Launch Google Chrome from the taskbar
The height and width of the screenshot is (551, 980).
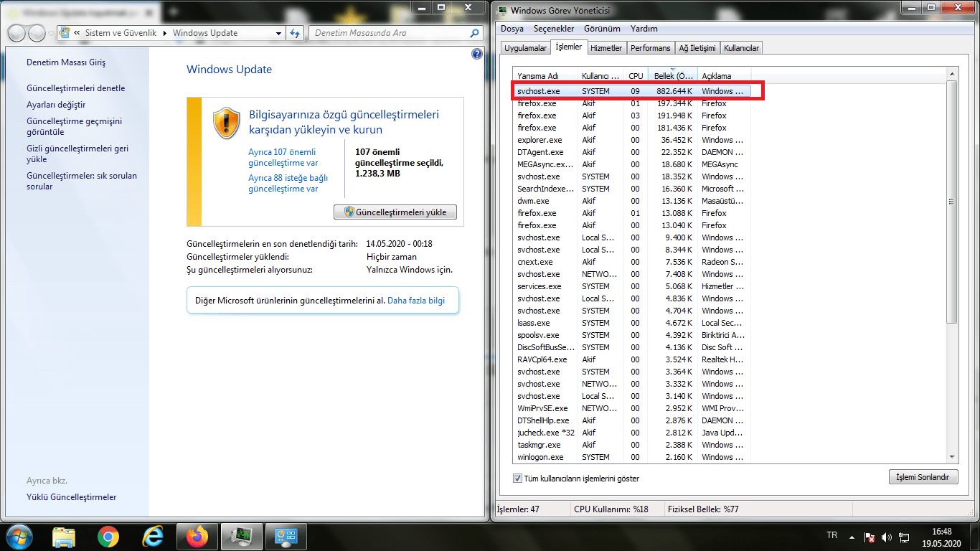108,537
